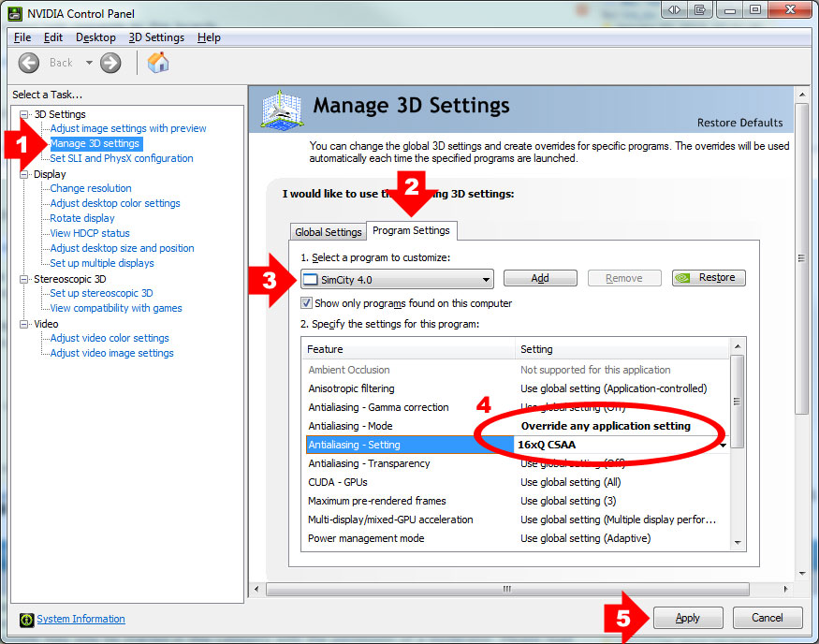Click the Restore Defaults link
Image resolution: width=819 pixels, height=644 pixels.
point(739,123)
